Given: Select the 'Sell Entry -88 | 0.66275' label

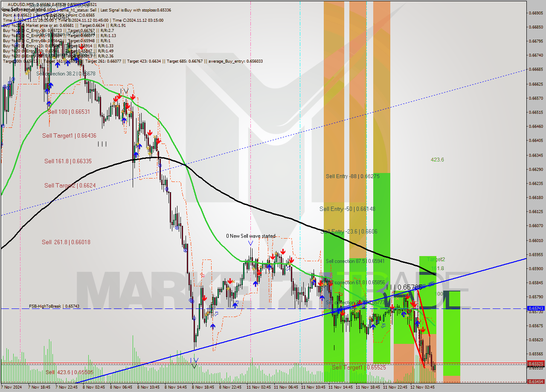Looking at the screenshot, I should click(353, 176).
